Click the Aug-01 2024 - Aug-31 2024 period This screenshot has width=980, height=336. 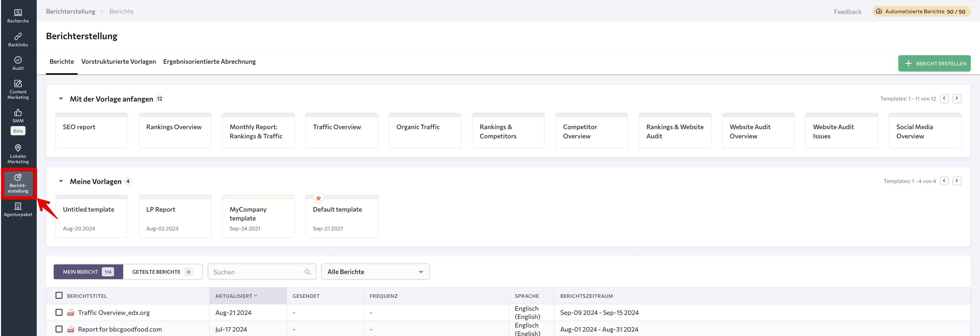[x=599, y=330]
